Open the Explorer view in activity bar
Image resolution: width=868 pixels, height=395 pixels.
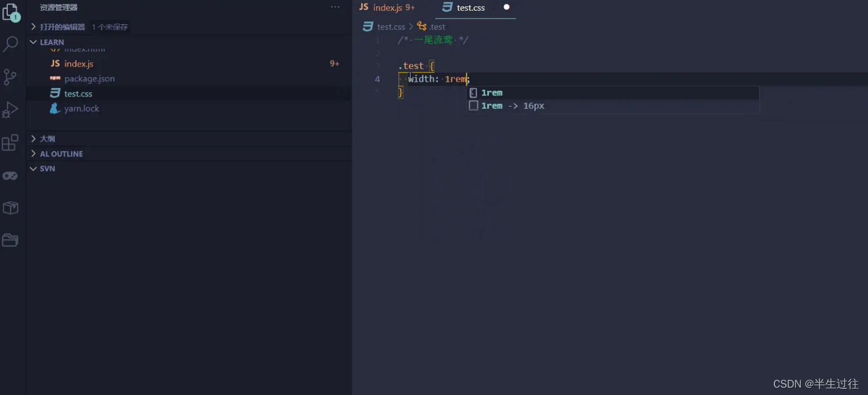11,12
